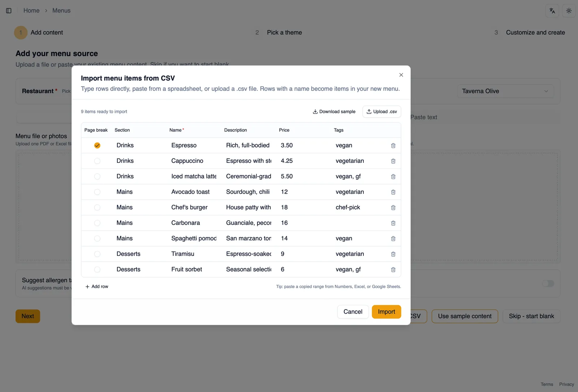Delete the Carbonara row

coord(393,223)
